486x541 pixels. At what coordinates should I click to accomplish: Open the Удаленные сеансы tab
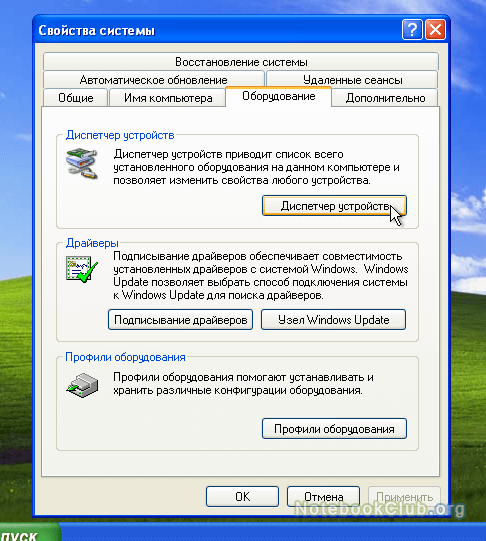point(353,80)
